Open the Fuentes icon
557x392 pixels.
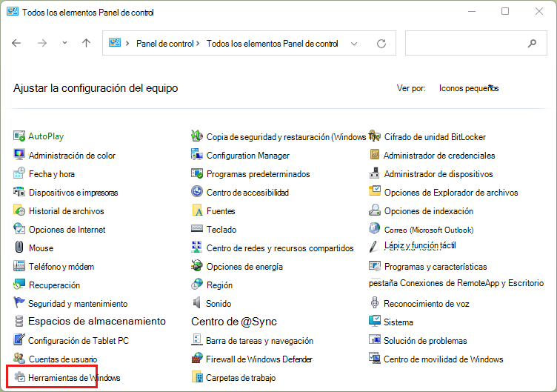click(197, 210)
